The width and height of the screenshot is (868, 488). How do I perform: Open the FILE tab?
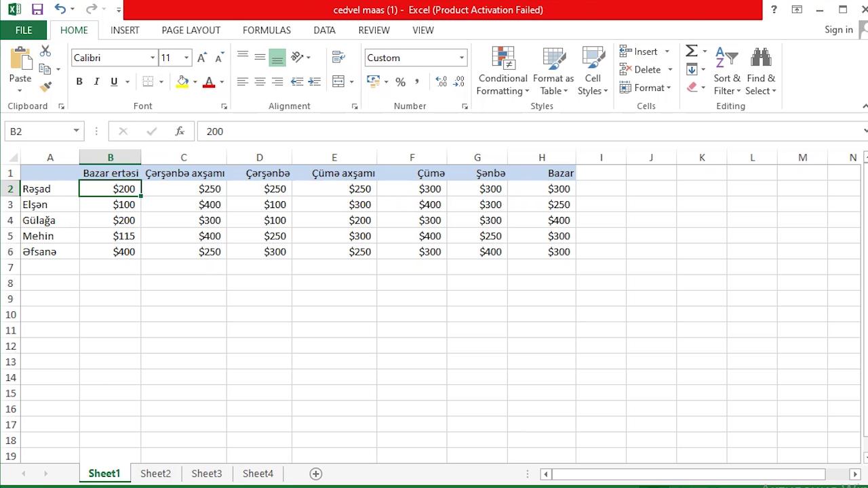tap(24, 30)
